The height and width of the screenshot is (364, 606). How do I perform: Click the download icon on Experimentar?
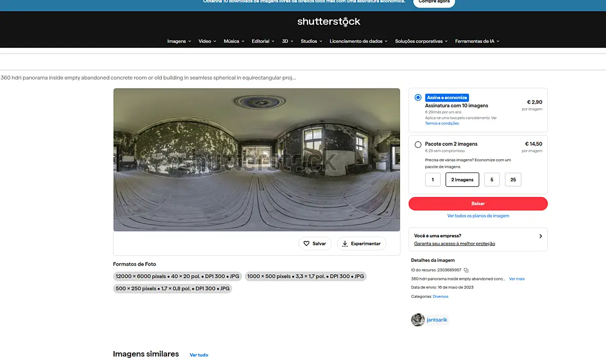345,243
